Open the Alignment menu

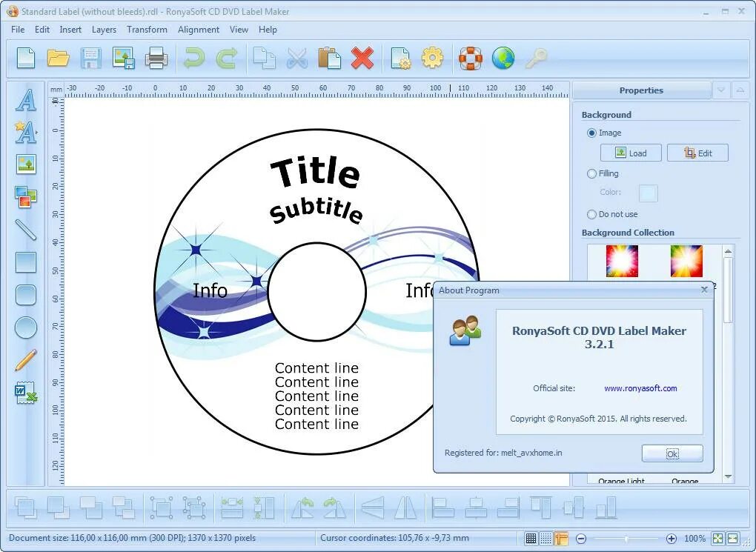click(199, 30)
